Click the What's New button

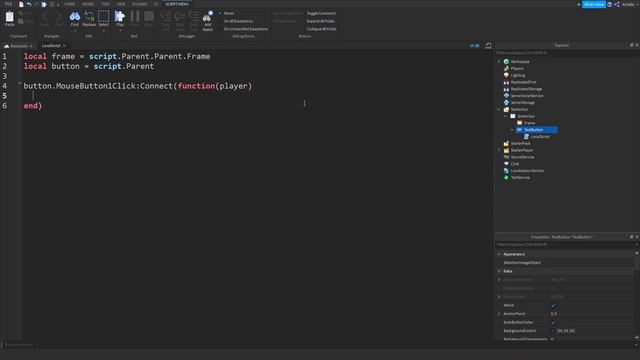coord(594,4)
